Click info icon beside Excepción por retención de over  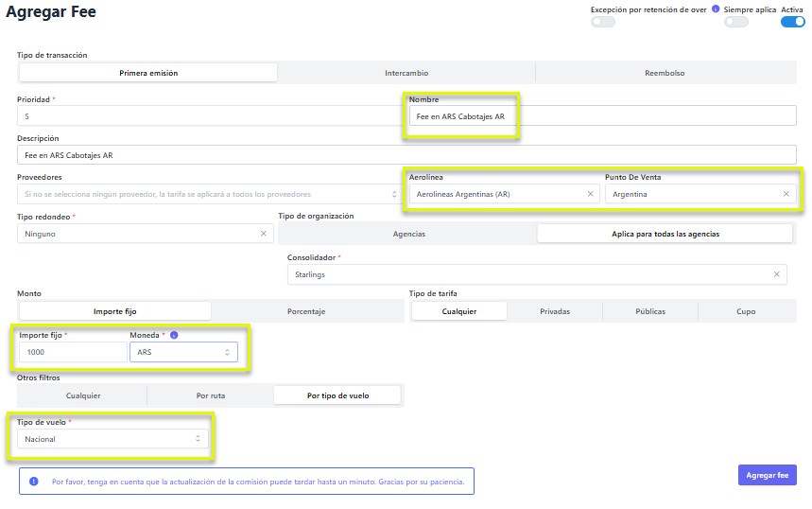pyautogui.click(x=716, y=9)
